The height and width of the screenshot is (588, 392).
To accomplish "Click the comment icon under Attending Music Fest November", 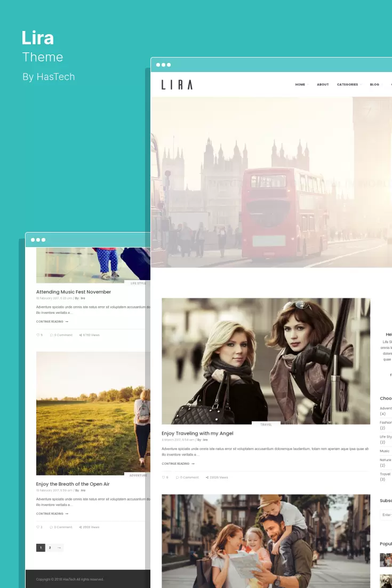I will (x=52, y=335).
